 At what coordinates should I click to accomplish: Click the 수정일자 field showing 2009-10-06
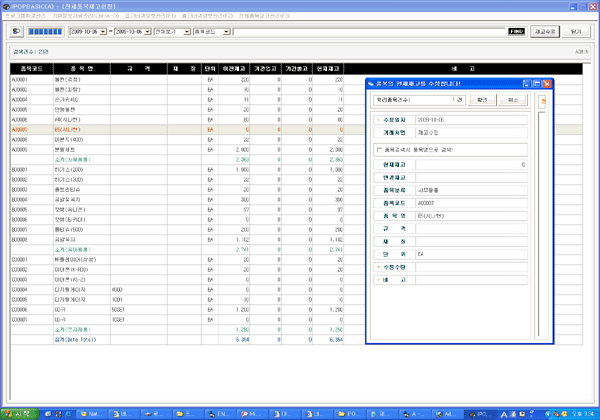pyautogui.click(x=471, y=120)
